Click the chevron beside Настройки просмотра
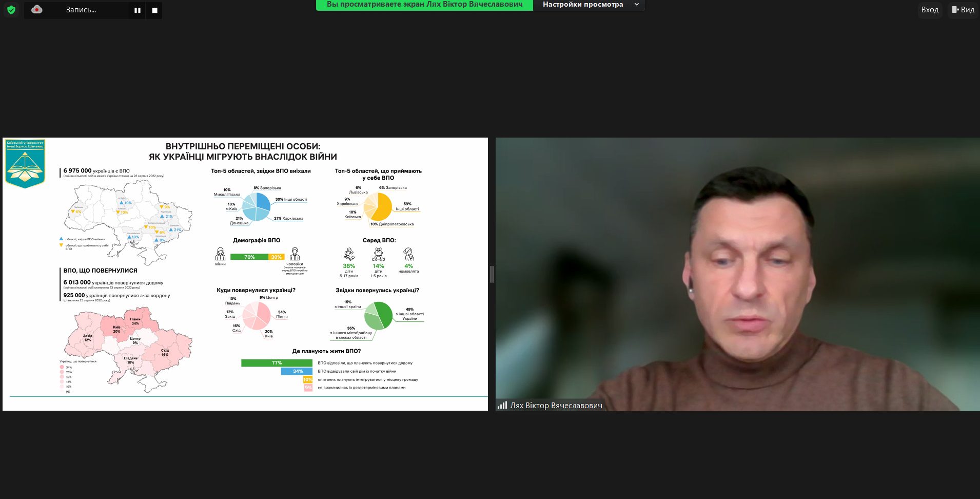Screen dimensions: 980x499 click(637, 5)
